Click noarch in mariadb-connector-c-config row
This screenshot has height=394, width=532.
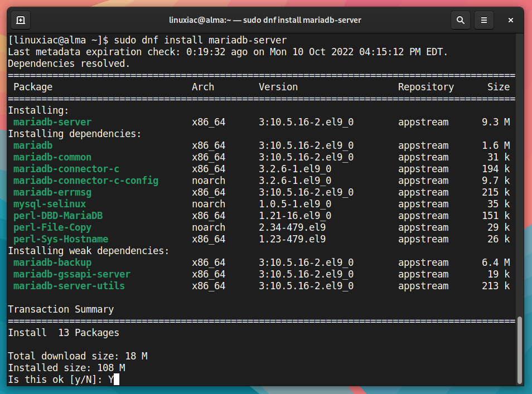(x=209, y=181)
